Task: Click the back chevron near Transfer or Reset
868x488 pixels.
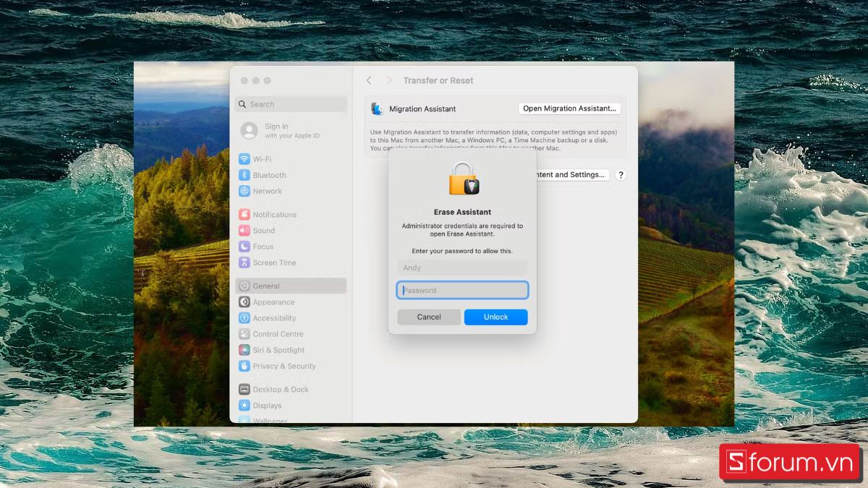Action: (x=369, y=80)
